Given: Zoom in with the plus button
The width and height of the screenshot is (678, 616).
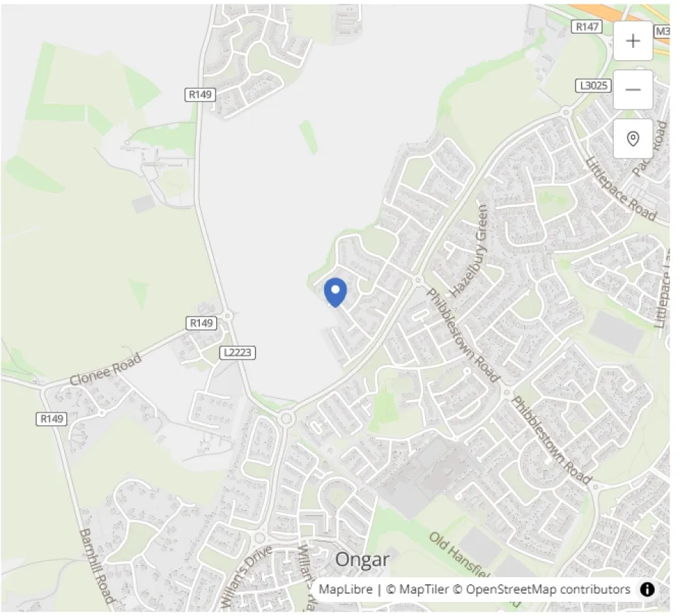Looking at the screenshot, I should tap(633, 41).
